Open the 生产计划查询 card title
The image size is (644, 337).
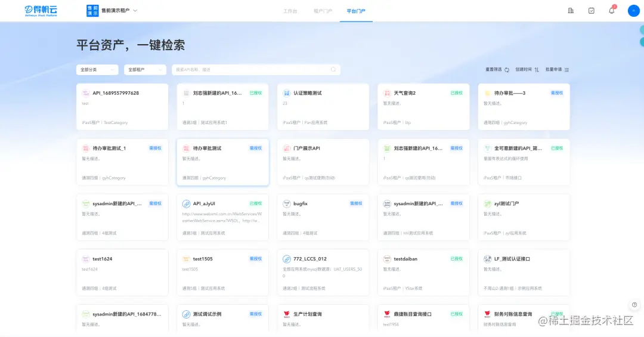[307, 314]
